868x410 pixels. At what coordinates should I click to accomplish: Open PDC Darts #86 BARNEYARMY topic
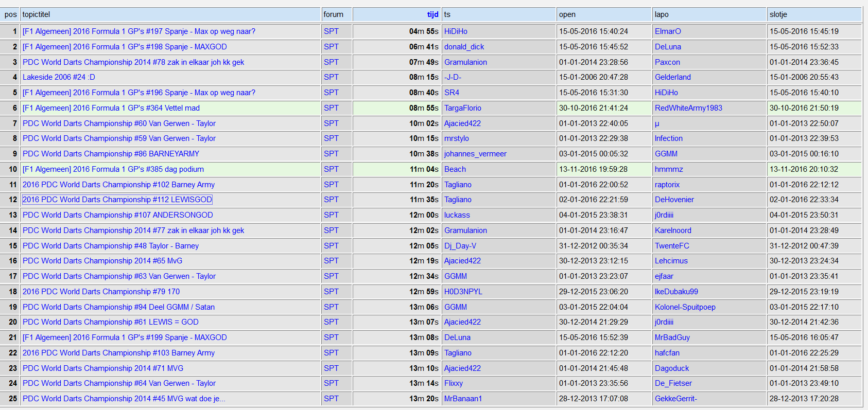tap(111, 154)
